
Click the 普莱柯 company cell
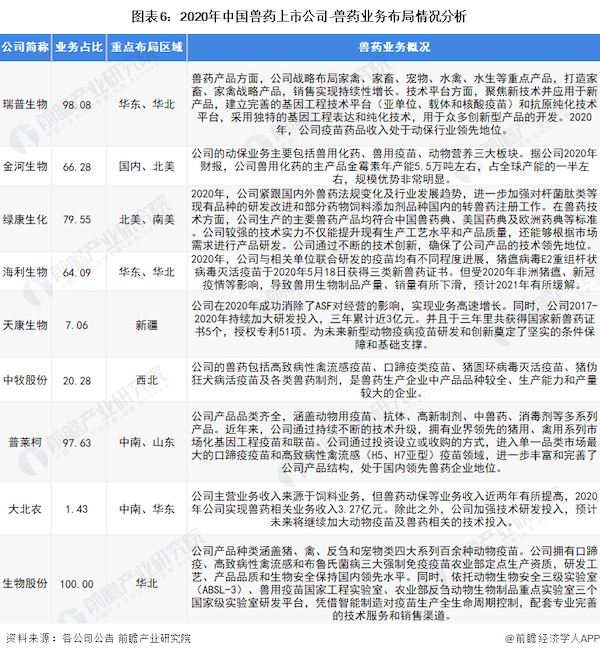25,442
